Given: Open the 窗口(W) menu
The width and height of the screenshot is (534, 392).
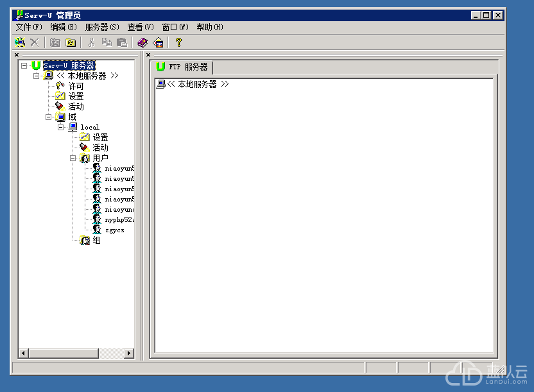Looking at the screenshot, I should point(175,27).
